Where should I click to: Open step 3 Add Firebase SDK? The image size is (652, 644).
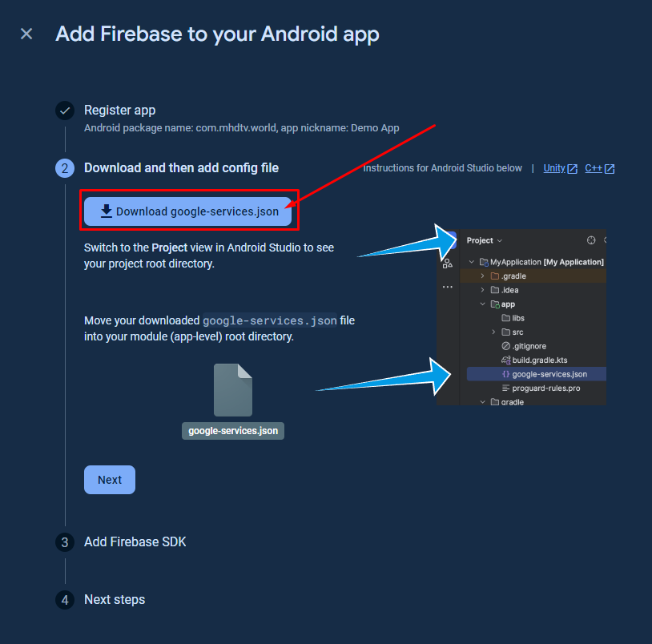[135, 541]
